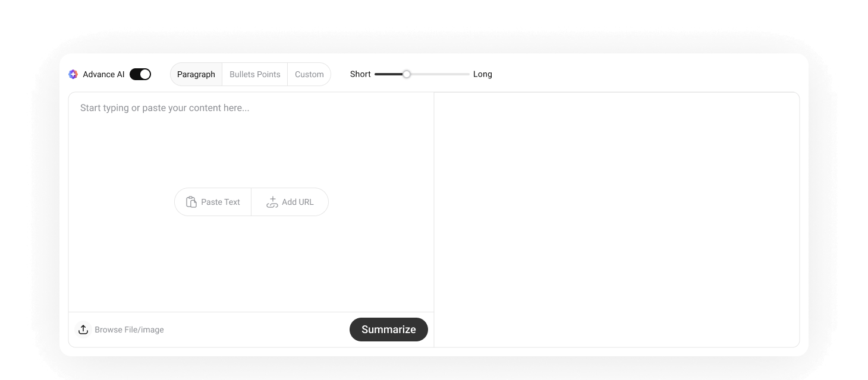Click the upload arrow icon
The image size is (868, 380).
pyautogui.click(x=83, y=330)
